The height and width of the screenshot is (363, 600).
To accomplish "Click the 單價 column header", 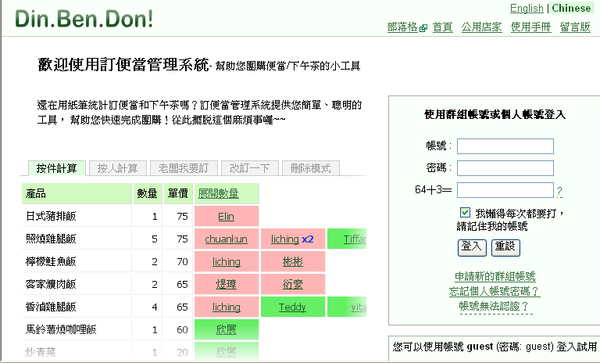I will click(178, 194).
